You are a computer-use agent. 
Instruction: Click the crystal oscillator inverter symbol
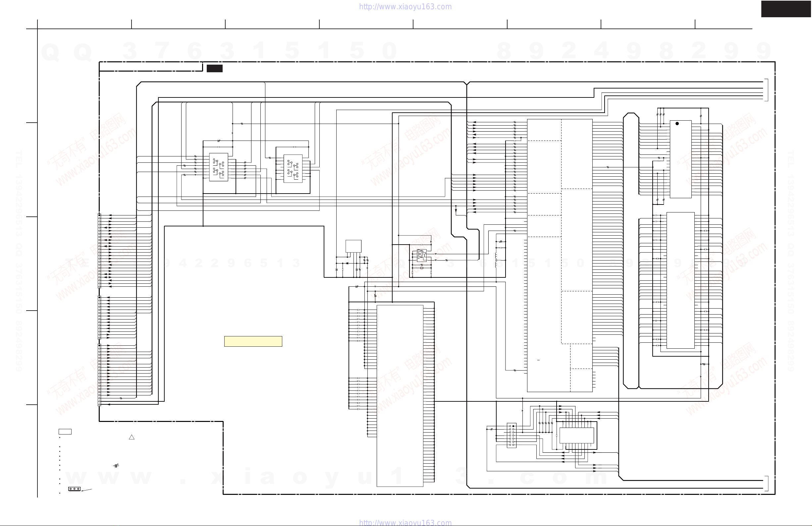pos(422,255)
